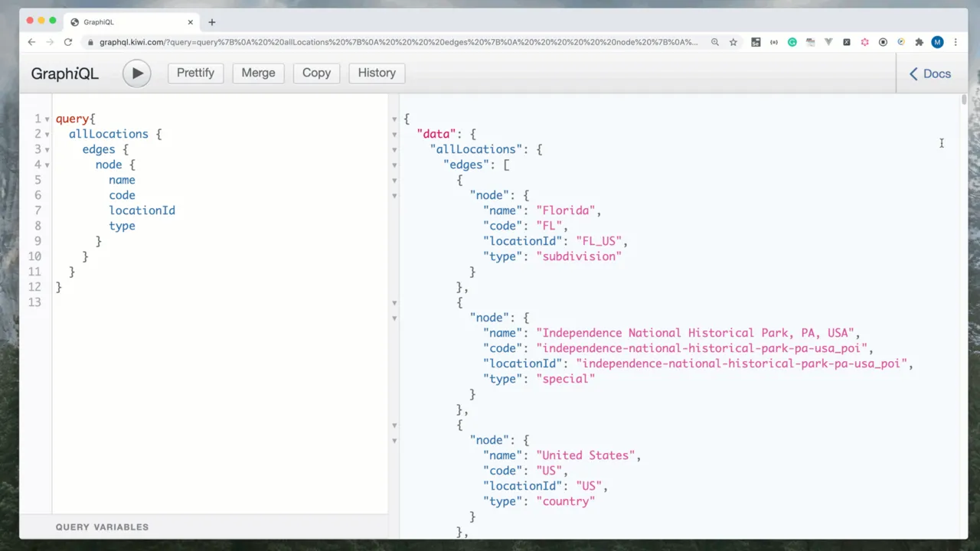
Task: Click the zoom magnifier icon in the address bar
Action: [715, 42]
